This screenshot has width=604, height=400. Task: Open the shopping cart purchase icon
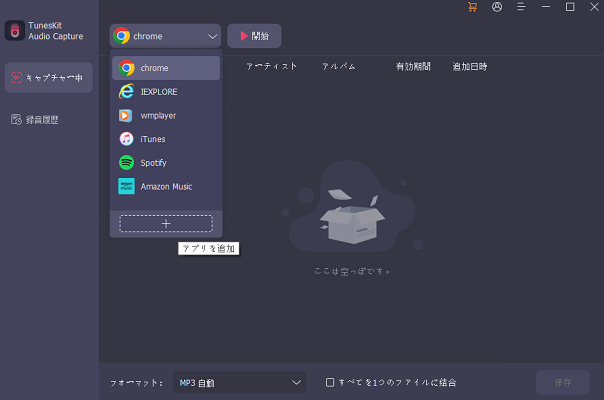[472, 7]
